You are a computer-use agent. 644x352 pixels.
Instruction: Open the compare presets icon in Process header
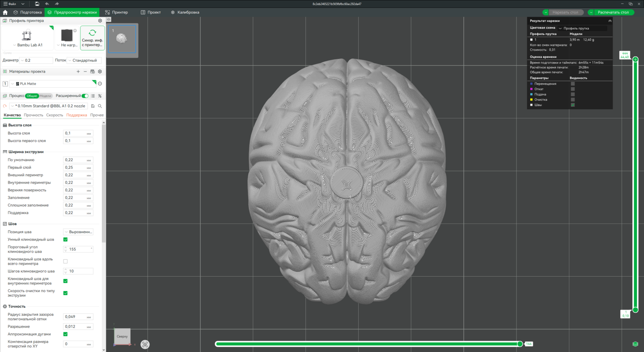coord(100,96)
